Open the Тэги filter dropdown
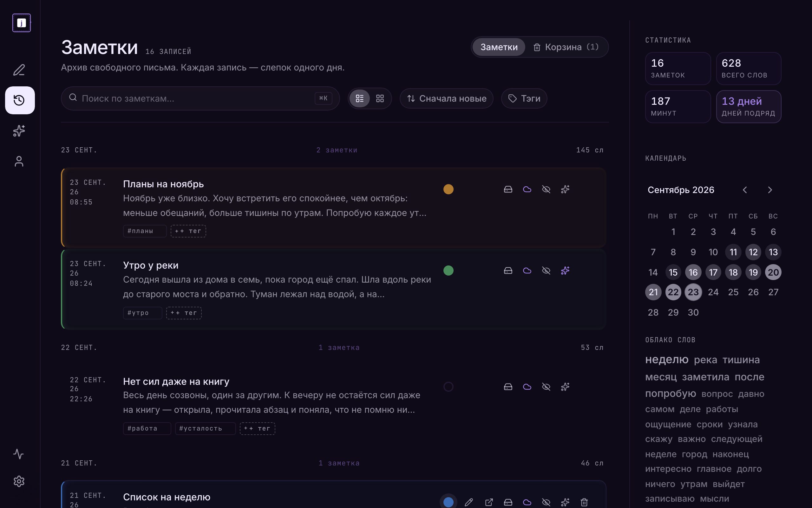812x508 pixels. [x=524, y=98]
